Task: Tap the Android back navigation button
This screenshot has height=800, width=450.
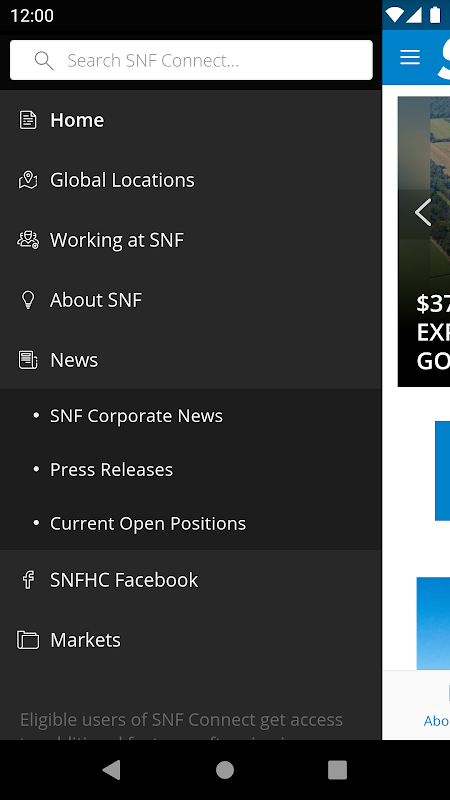Action: pos(112,770)
